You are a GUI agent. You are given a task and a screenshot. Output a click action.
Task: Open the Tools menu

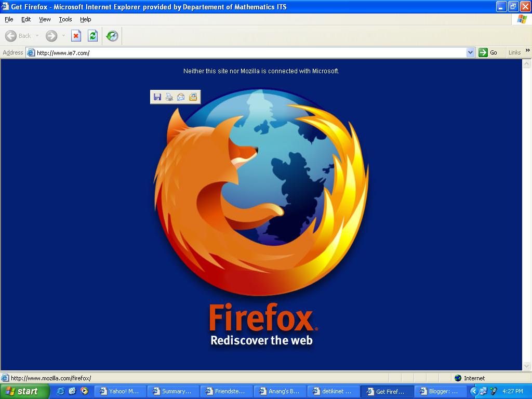pyautogui.click(x=65, y=19)
